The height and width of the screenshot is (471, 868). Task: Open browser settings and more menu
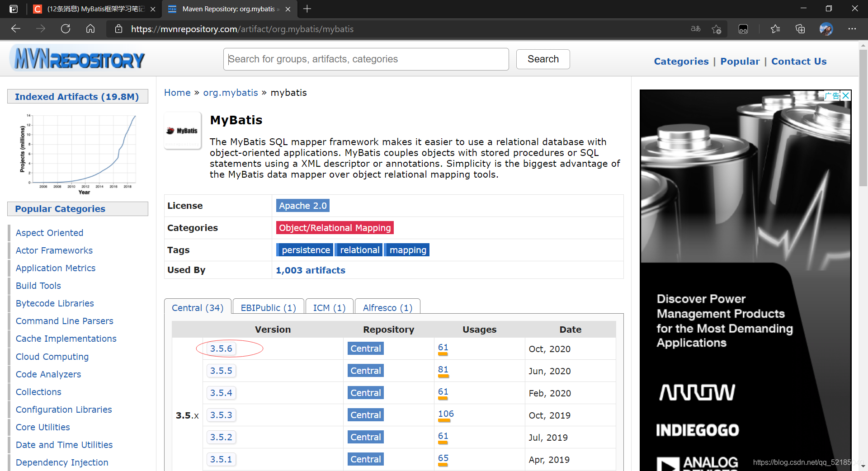[852, 29]
